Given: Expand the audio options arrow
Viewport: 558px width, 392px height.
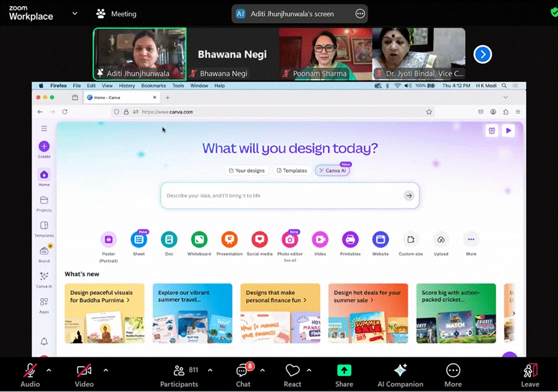Looking at the screenshot, I should [x=49, y=370].
